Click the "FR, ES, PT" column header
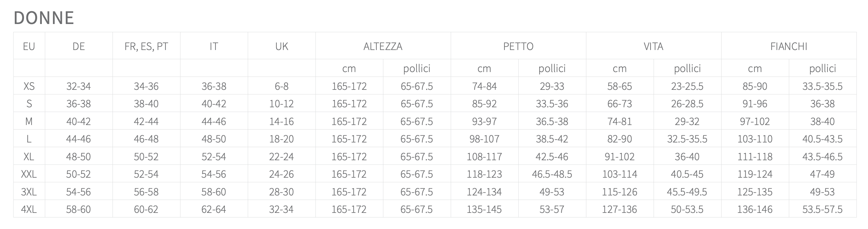This screenshot has height=229, width=868. (x=146, y=46)
